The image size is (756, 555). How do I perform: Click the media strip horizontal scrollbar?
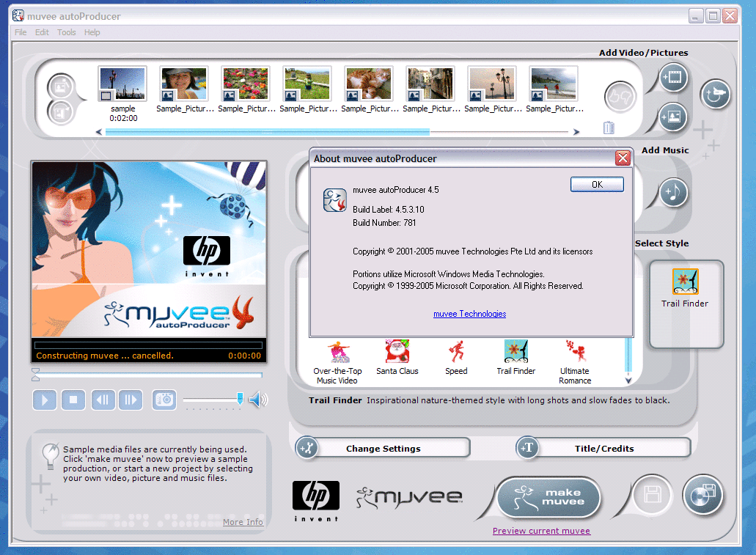click(x=267, y=132)
